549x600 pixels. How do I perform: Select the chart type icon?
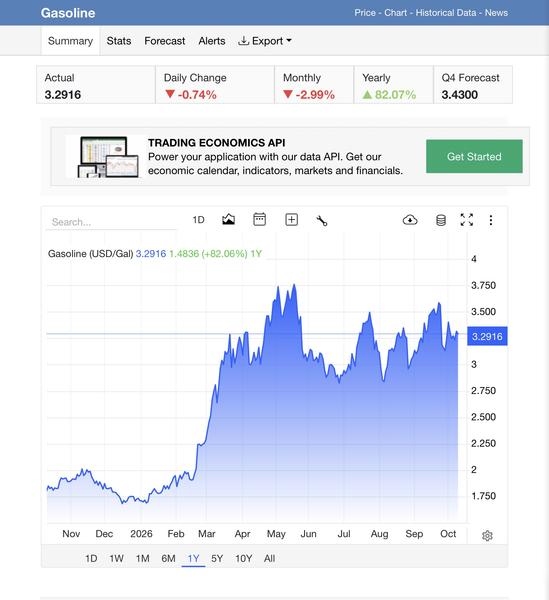(x=228, y=220)
